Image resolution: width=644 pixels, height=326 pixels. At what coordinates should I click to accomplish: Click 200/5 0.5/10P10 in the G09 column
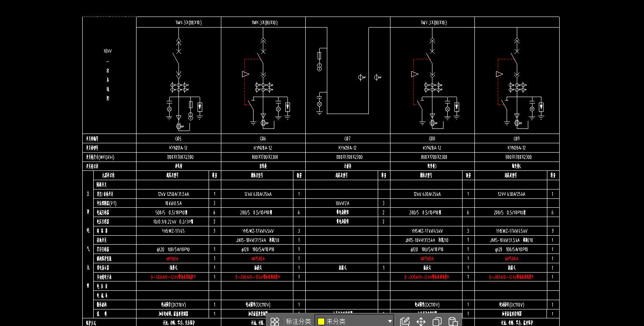(512, 213)
